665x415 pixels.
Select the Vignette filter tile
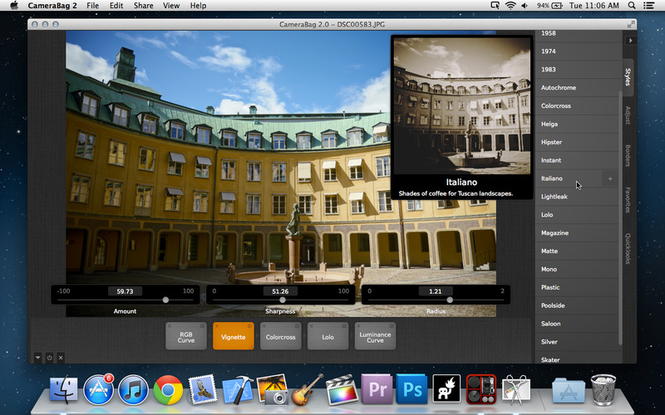coord(233,337)
